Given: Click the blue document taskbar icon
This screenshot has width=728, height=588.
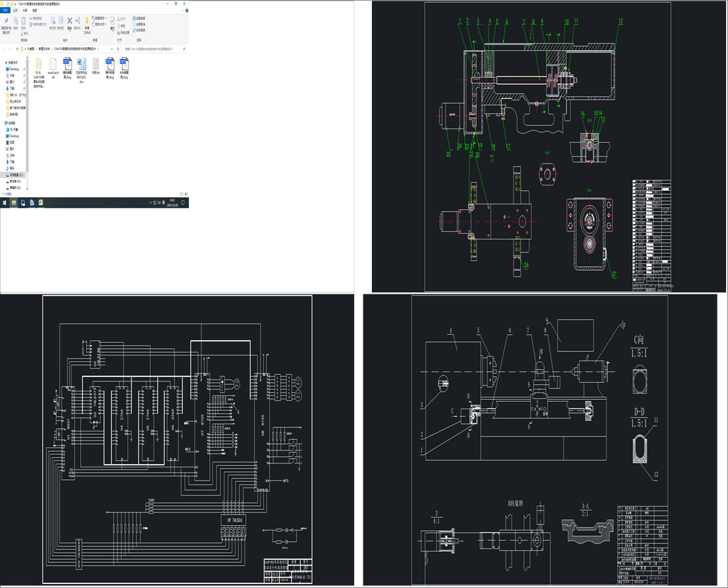Looking at the screenshot, I should (x=32, y=203).
